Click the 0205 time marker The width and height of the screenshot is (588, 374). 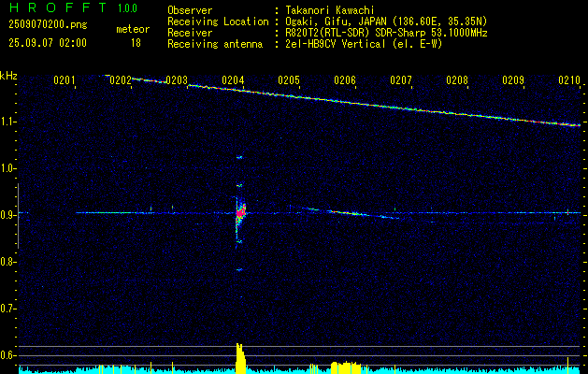(x=288, y=79)
